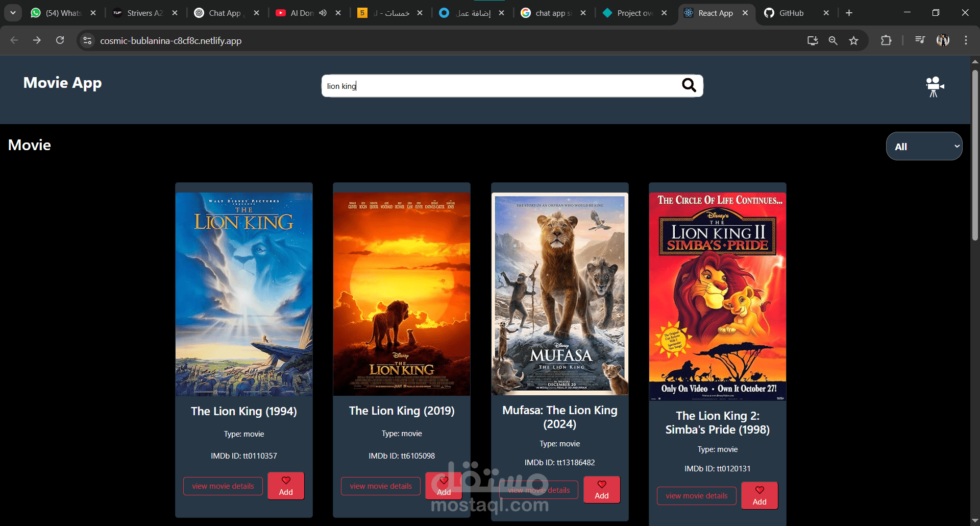980x526 pixels.
Task: Click the Simba's Pride movie poster
Action: pos(718,297)
